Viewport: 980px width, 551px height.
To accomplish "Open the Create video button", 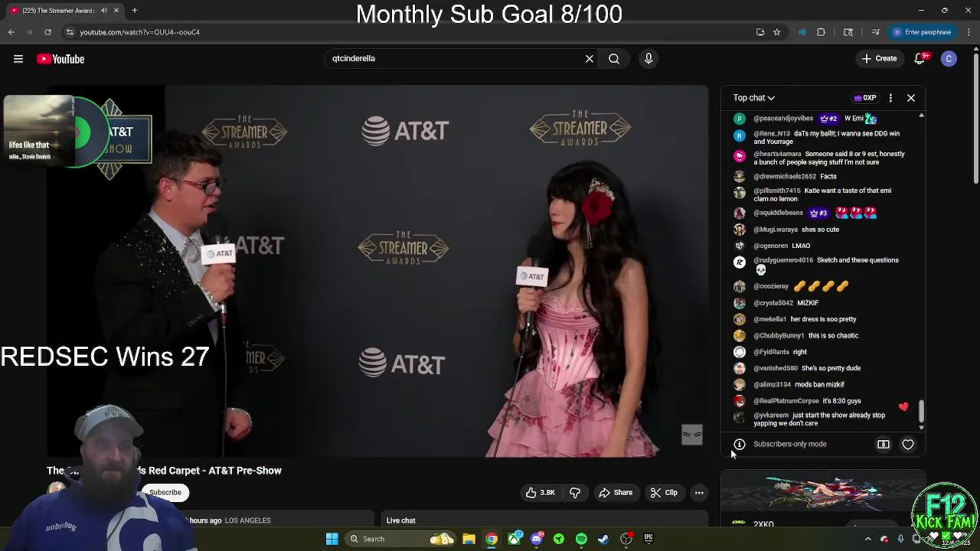I will click(879, 58).
